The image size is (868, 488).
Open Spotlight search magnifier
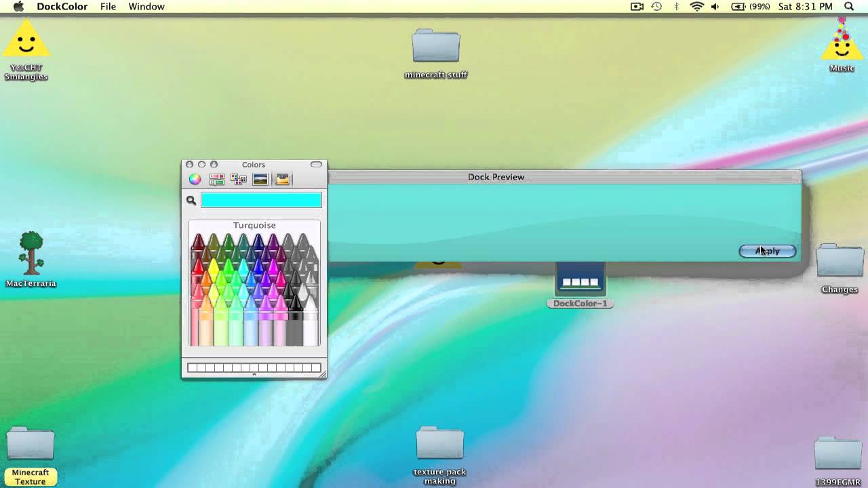coord(849,7)
